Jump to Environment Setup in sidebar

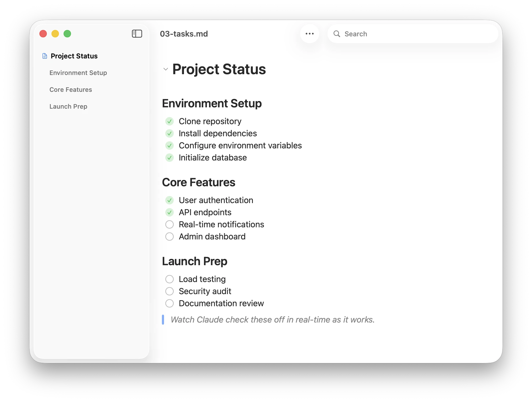(x=78, y=73)
